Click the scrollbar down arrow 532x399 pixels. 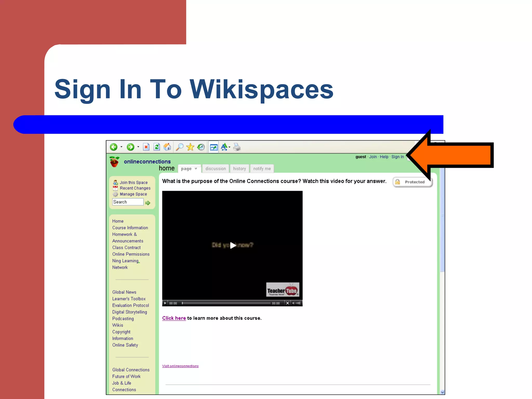pos(442,392)
